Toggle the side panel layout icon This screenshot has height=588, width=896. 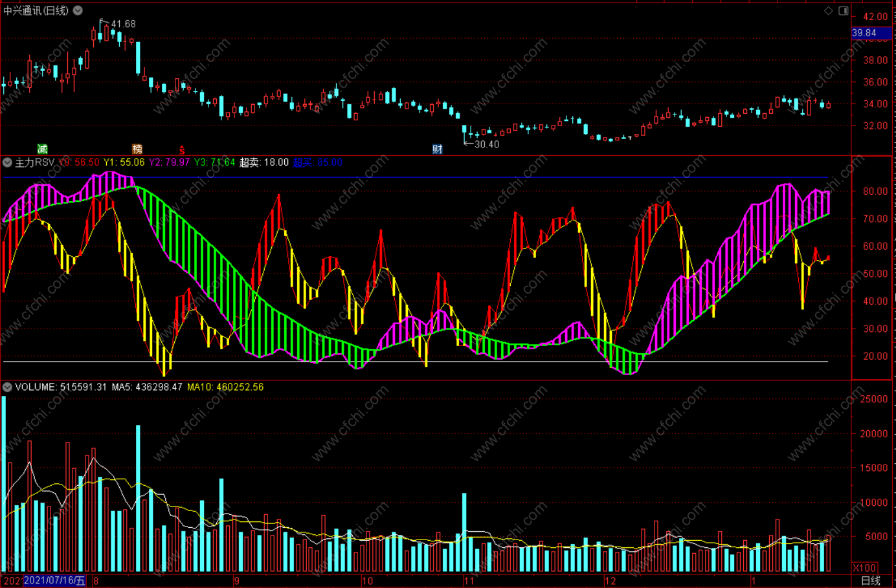point(844,10)
